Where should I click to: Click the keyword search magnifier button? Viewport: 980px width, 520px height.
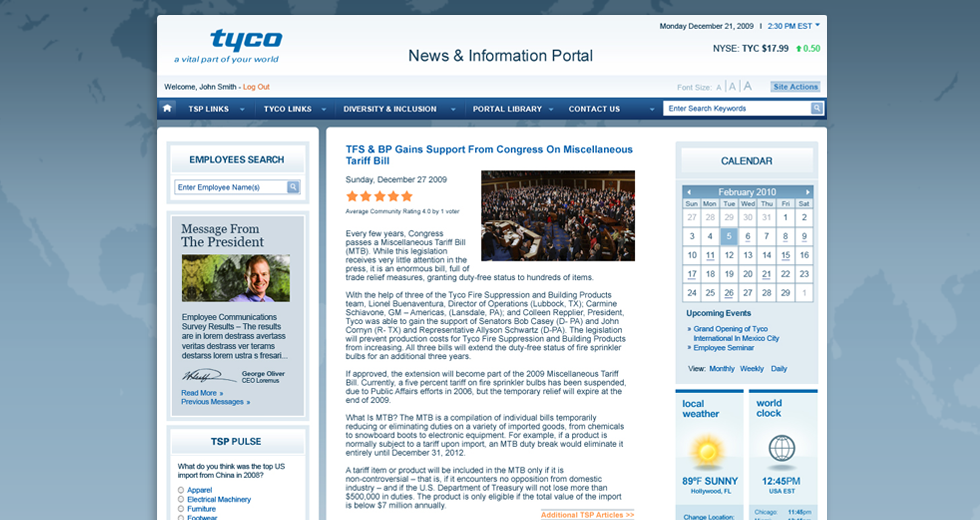click(816, 108)
